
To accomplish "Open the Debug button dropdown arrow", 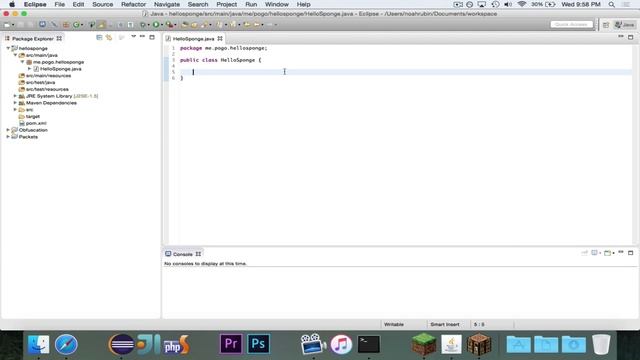I will (x=149, y=25).
